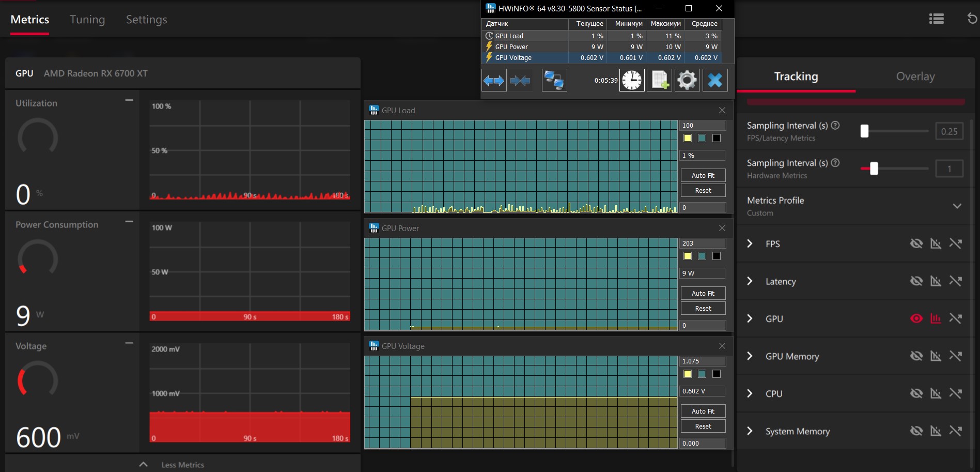Pick the yellow color swatch in GPU Load graph
The height and width of the screenshot is (472, 980).
point(688,138)
